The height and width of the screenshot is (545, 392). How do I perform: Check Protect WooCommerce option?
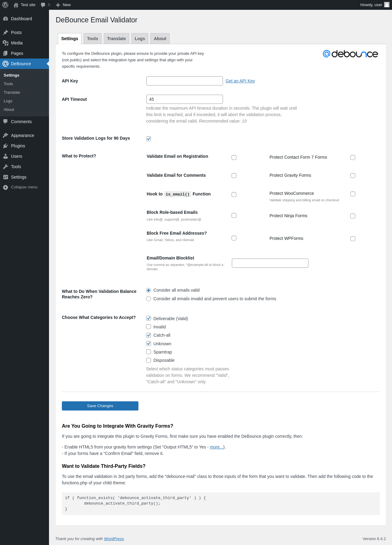(353, 194)
